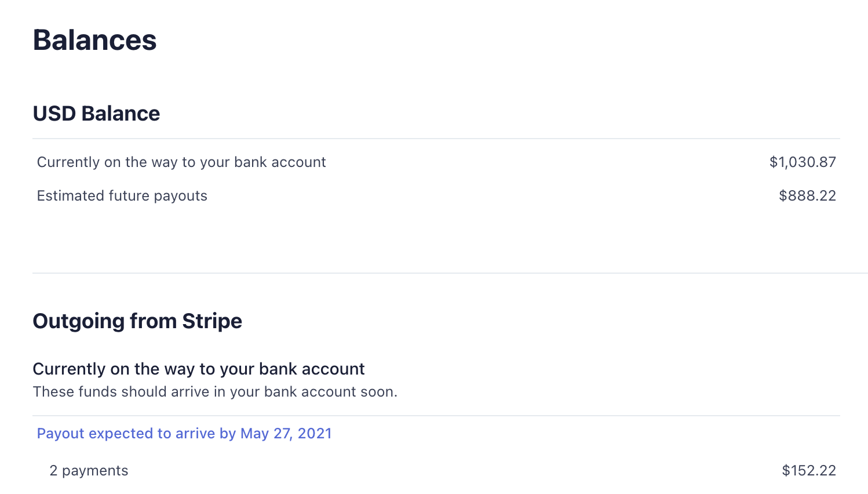Click 'These funds should arrive' description text
Screen dimensions: 868x494
click(x=215, y=392)
